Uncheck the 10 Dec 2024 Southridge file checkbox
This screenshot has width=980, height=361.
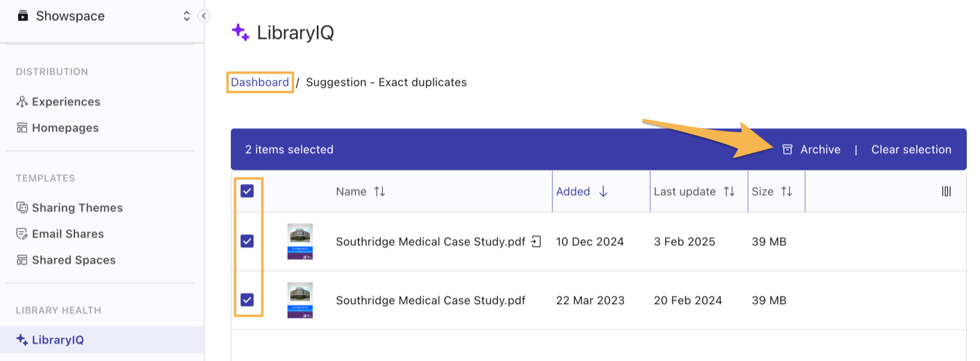pyautogui.click(x=247, y=241)
